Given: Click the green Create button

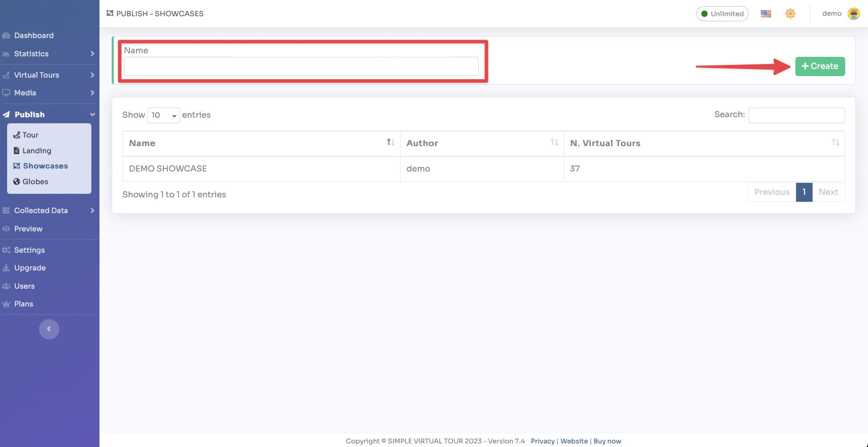Looking at the screenshot, I should pos(820,66).
